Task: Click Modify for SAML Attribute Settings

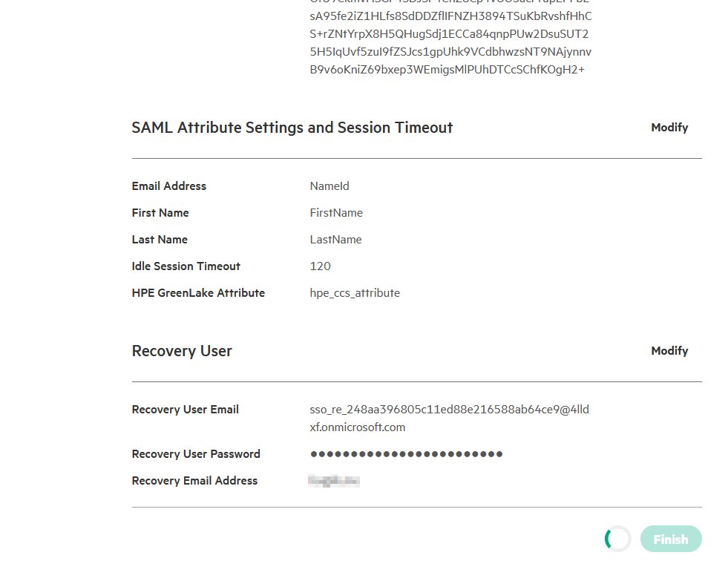Action: pyautogui.click(x=669, y=128)
